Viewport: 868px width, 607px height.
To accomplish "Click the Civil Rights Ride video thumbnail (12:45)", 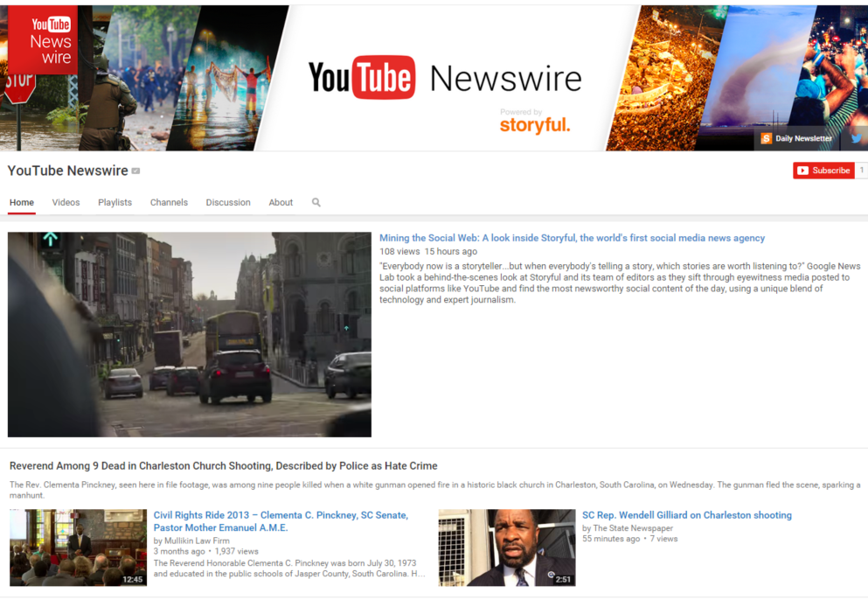I will [x=78, y=548].
